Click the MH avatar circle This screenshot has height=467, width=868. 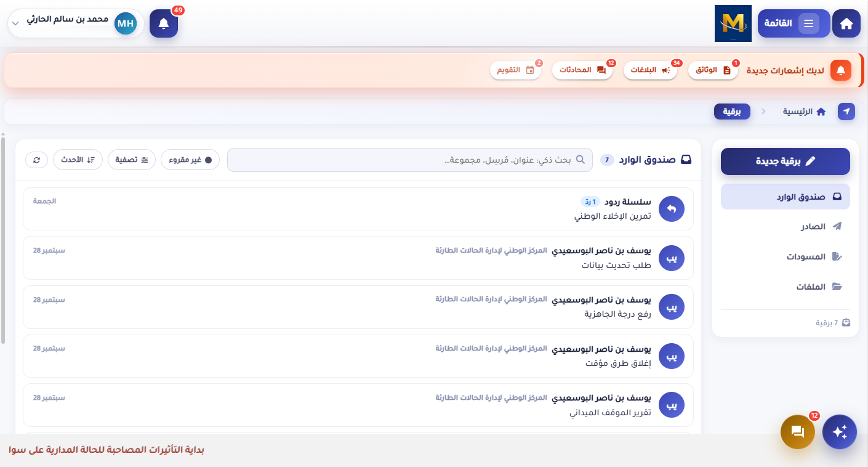click(126, 23)
